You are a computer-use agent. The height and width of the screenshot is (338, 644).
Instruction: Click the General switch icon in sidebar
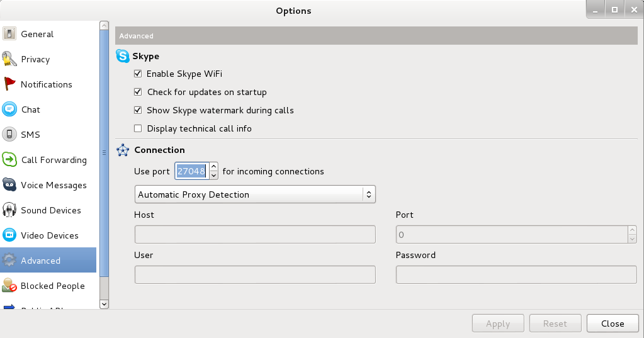point(9,34)
